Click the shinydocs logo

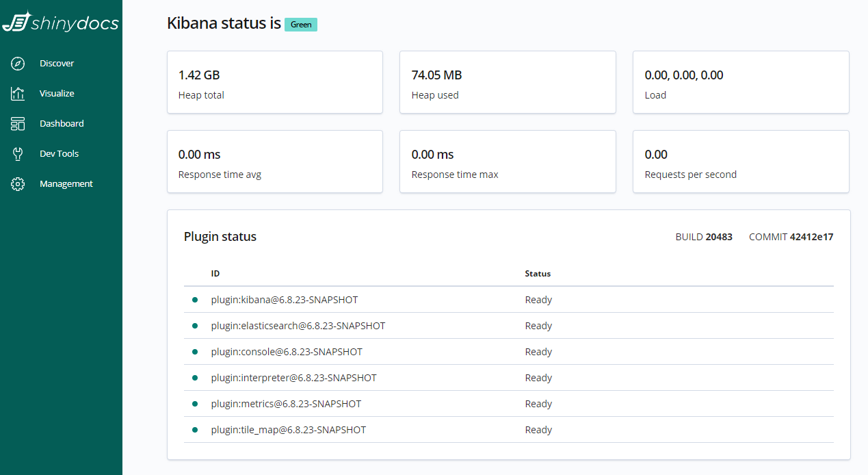point(60,23)
